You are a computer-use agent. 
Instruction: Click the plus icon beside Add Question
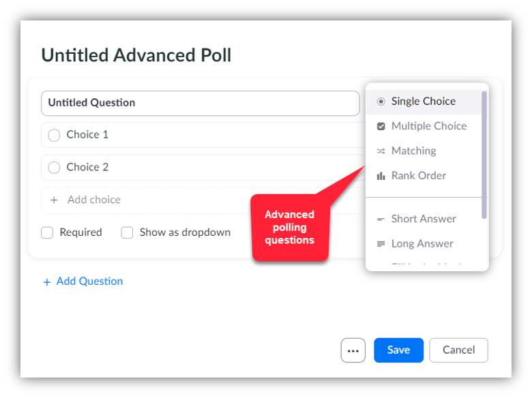tap(47, 282)
